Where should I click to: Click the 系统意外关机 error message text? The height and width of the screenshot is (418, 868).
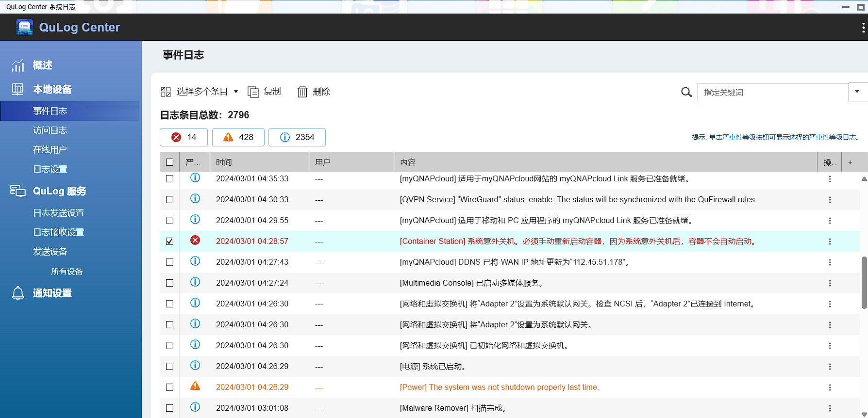tap(579, 241)
